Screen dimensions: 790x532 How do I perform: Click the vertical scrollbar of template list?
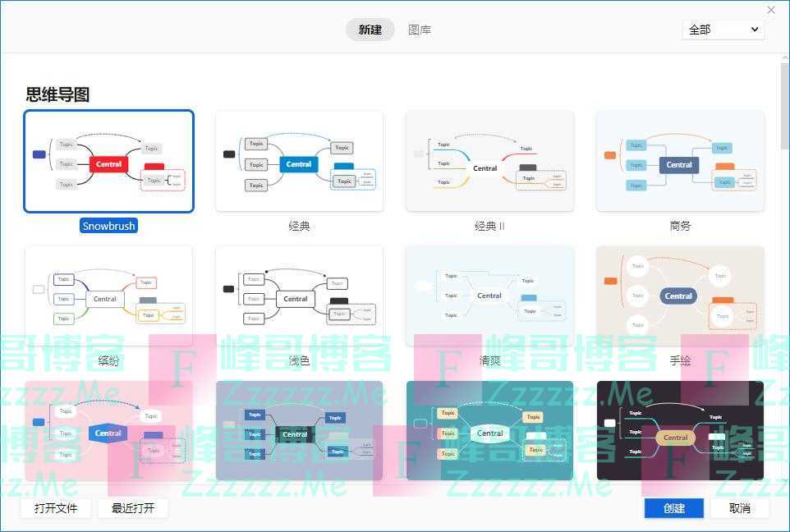pyautogui.click(x=784, y=107)
